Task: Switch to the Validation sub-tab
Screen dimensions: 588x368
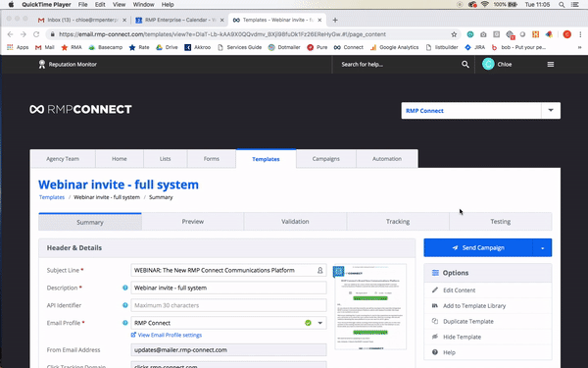Action: click(x=295, y=222)
